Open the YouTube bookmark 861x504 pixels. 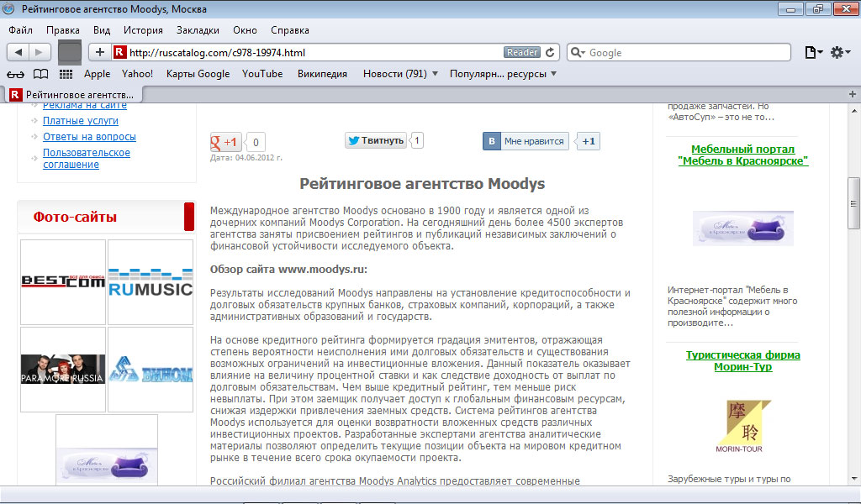coord(262,74)
